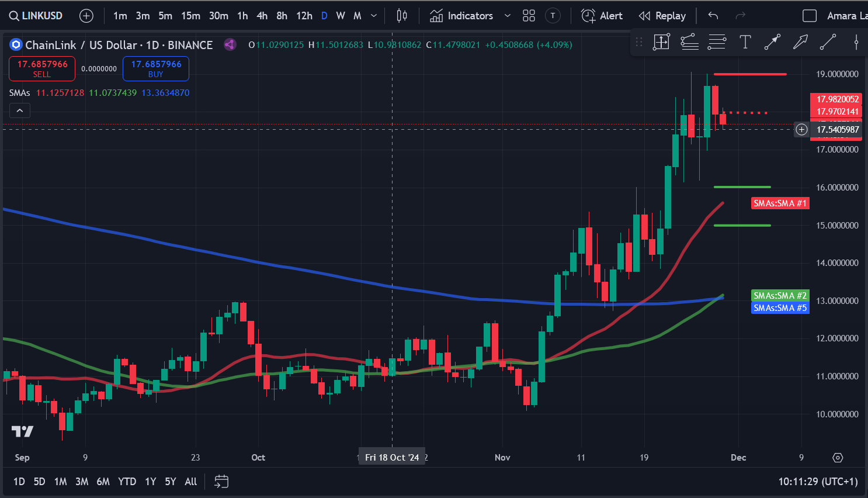Set the 1Y date range

point(150,482)
